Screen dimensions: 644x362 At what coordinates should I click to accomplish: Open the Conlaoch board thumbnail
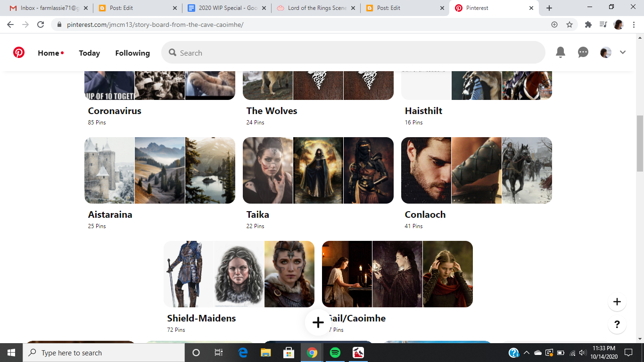[477, 170]
